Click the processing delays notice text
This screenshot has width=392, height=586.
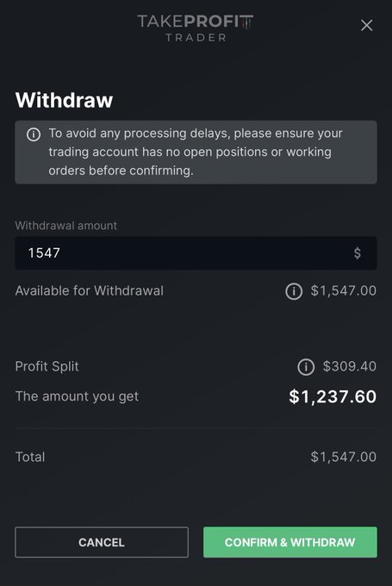tap(196, 153)
